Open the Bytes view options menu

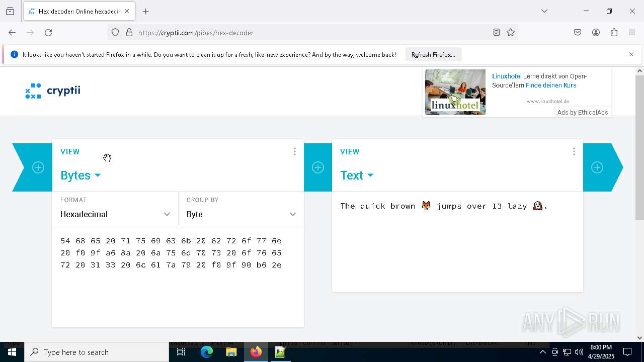tap(295, 151)
